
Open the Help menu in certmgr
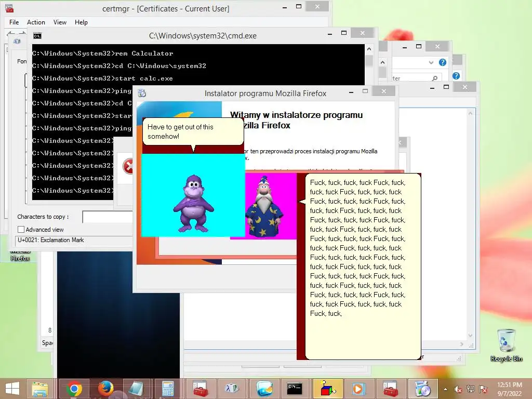[81, 22]
